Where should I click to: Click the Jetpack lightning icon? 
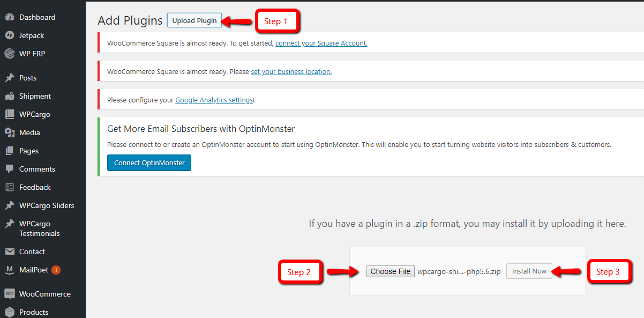[9, 35]
